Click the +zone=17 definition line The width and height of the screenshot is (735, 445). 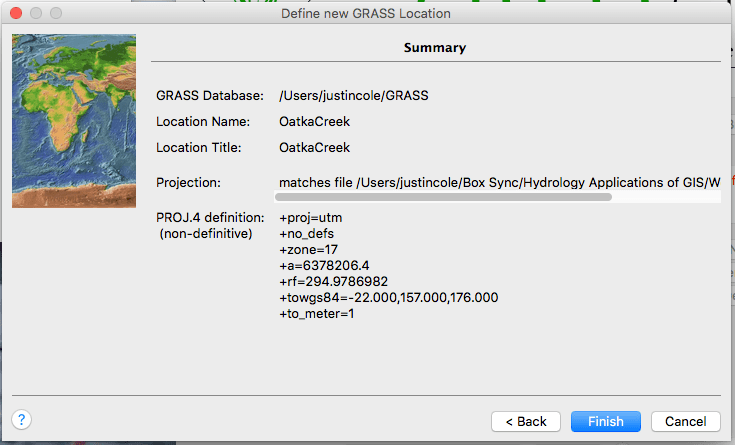click(310, 249)
